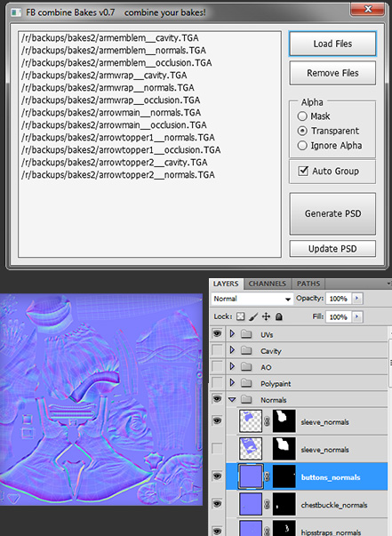Click the Generate PSD button
Viewport: 392px width, 536px height.
[332, 213]
